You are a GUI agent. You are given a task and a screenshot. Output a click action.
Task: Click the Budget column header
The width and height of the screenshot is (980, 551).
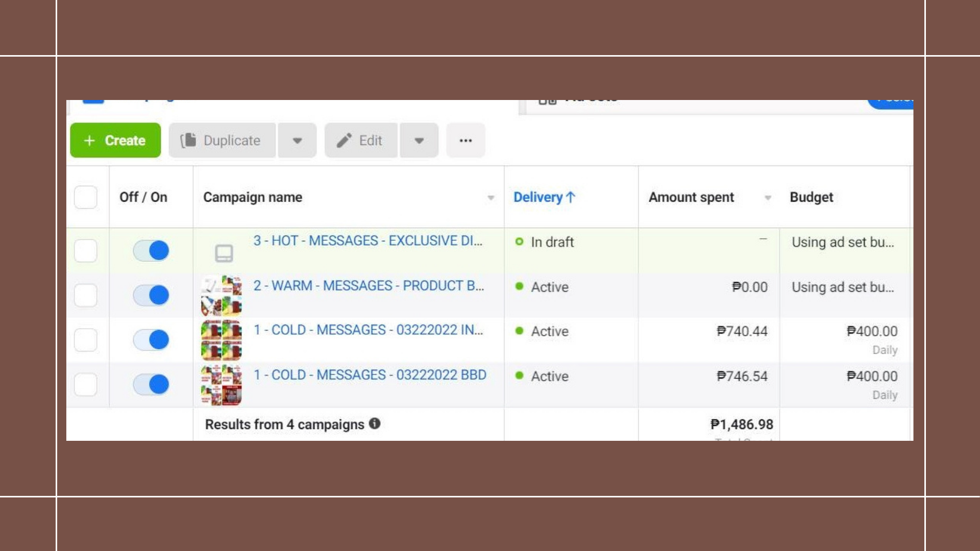coord(812,197)
